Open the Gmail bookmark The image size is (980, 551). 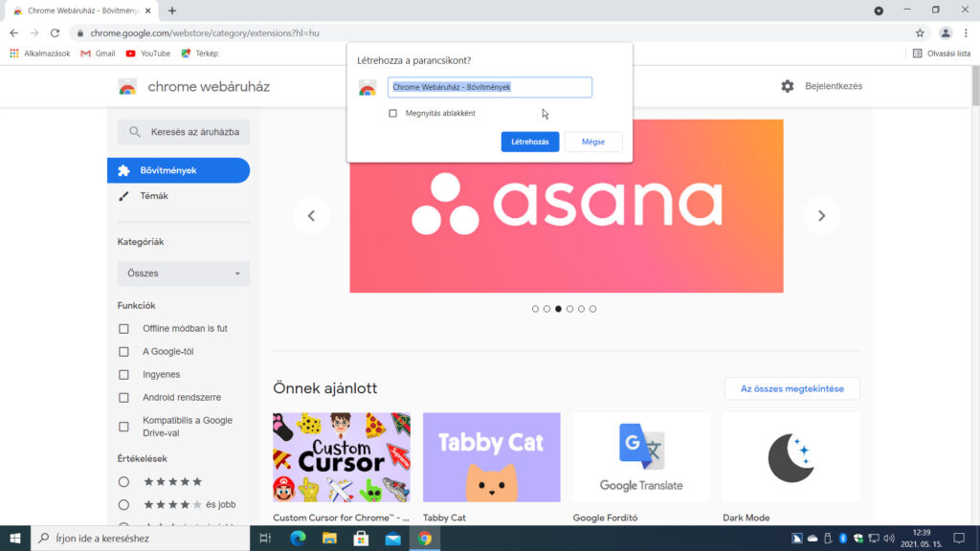[99, 54]
